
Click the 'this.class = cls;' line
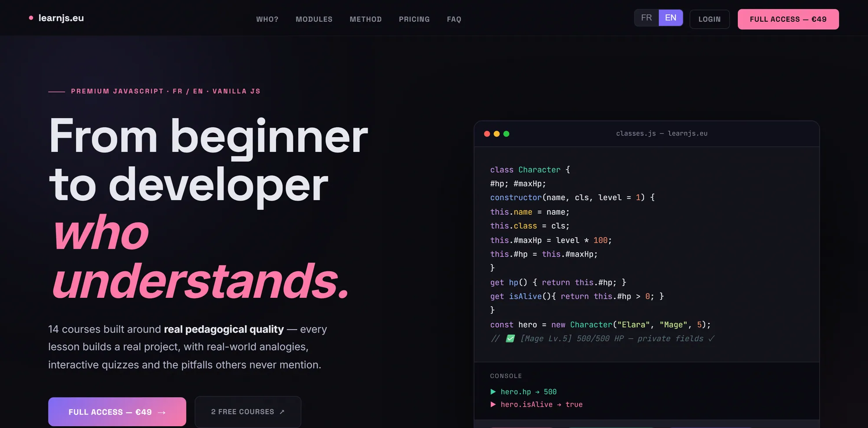(x=529, y=226)
